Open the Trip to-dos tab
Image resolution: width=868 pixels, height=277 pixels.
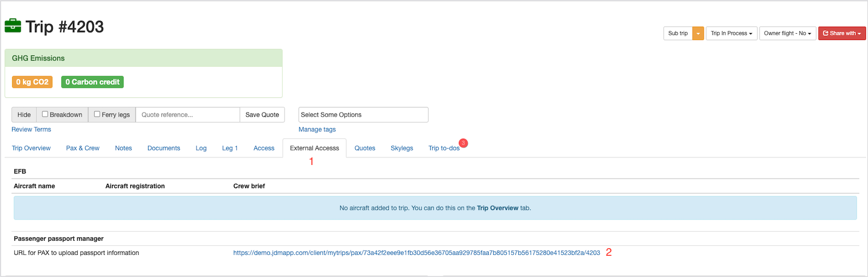(443, 148)
